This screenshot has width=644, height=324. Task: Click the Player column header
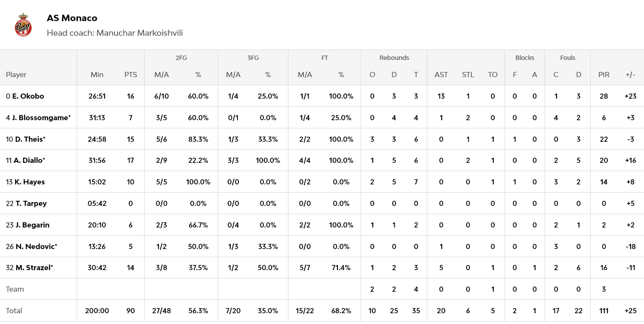[x=16, y=75]
